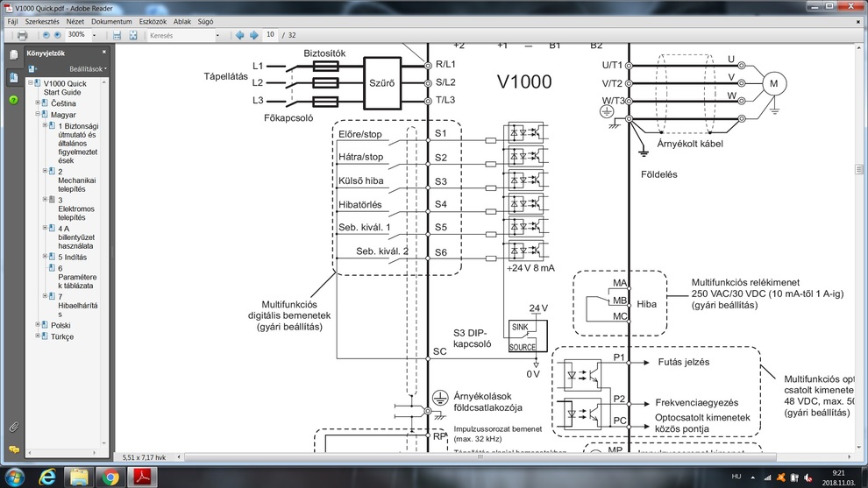Go to previous page with left arrow
The image size is (868, 488).
click(239, 35)
